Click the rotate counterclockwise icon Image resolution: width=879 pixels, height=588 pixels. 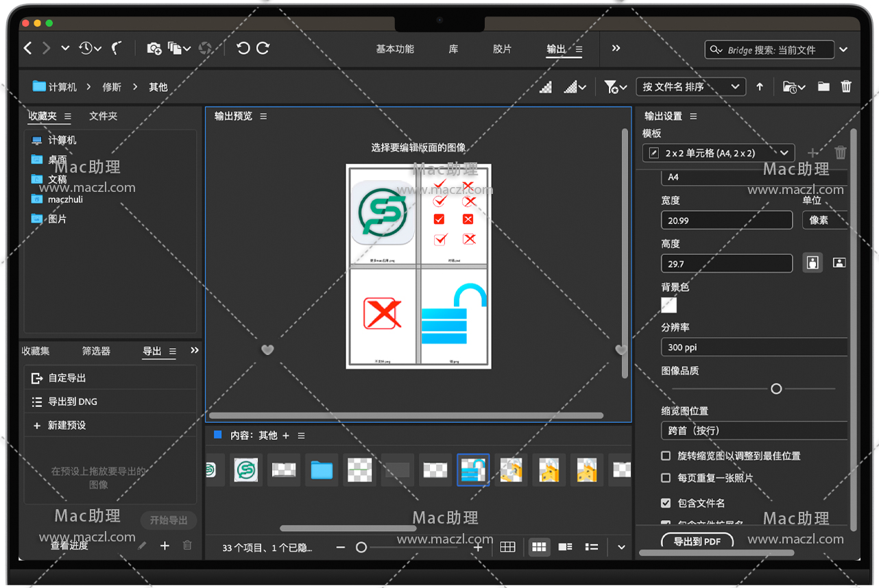point(243,48)
